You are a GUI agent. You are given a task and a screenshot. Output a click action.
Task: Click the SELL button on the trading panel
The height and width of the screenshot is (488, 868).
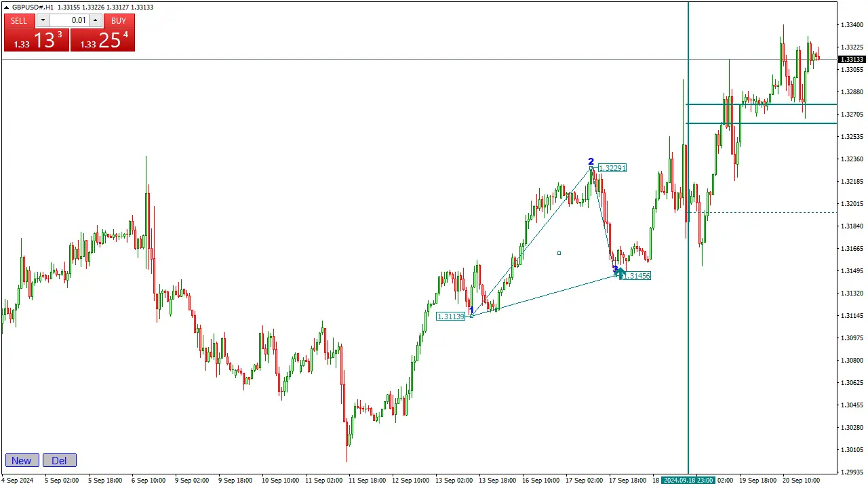tap(18, 20)
